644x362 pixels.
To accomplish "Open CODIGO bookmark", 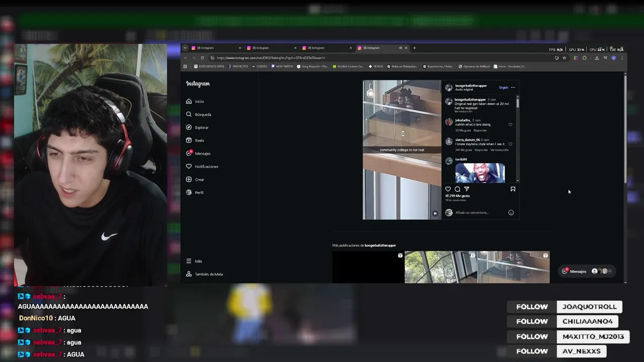I will click(259, 66).
